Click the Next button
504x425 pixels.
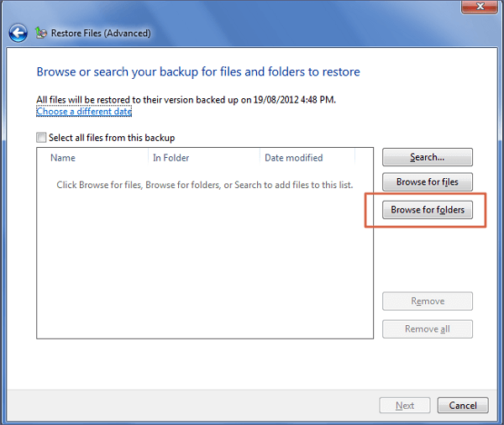[x=405, y=406]
